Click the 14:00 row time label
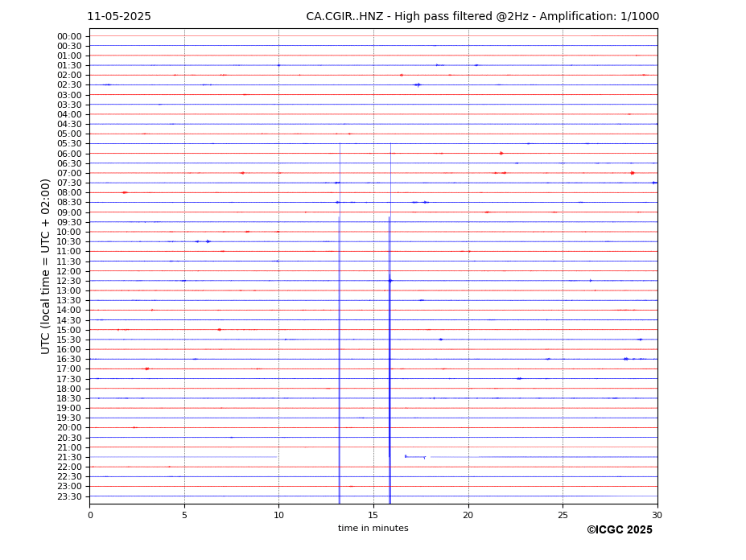 (69, 311)
